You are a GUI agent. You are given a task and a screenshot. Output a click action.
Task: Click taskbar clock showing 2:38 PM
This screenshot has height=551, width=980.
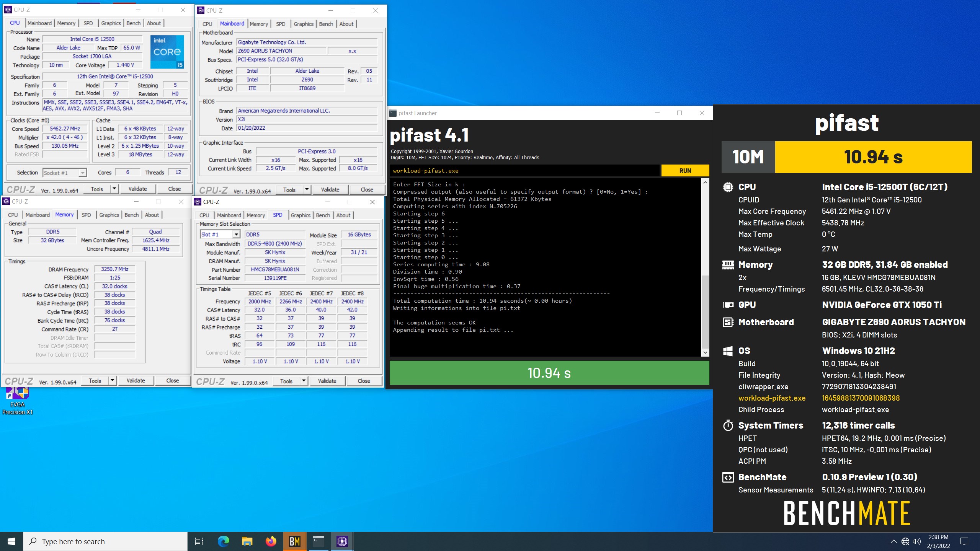938,541
